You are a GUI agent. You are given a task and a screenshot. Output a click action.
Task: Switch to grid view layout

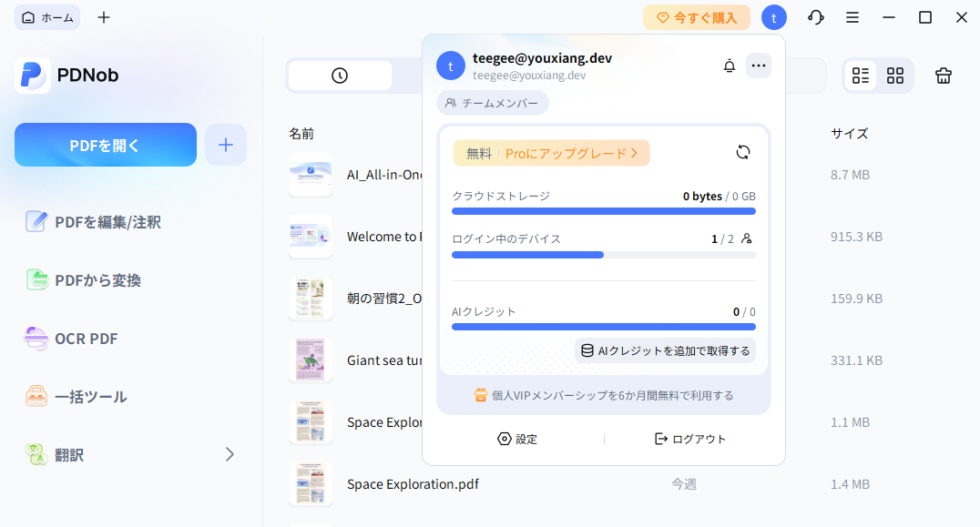coord(895,76)
